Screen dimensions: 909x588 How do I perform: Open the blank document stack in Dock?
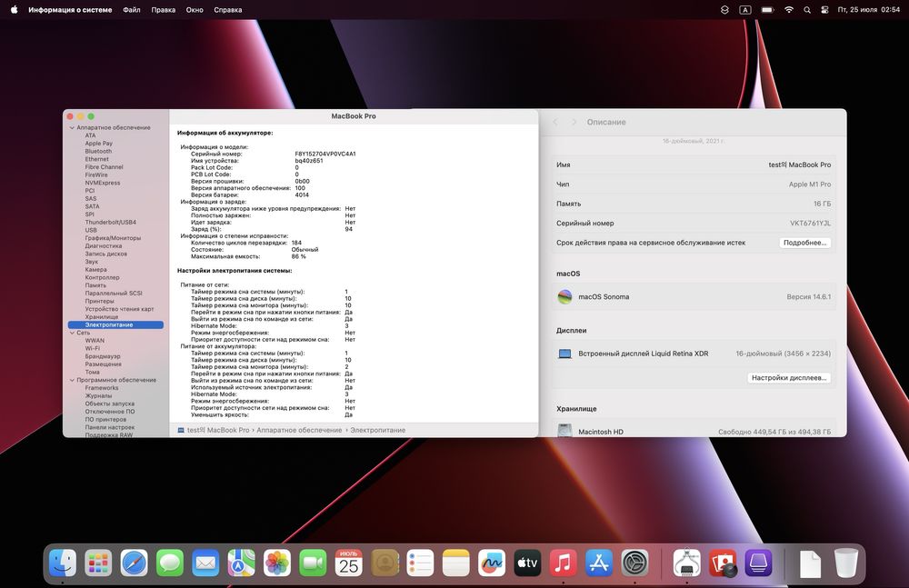tap(810, 563)
